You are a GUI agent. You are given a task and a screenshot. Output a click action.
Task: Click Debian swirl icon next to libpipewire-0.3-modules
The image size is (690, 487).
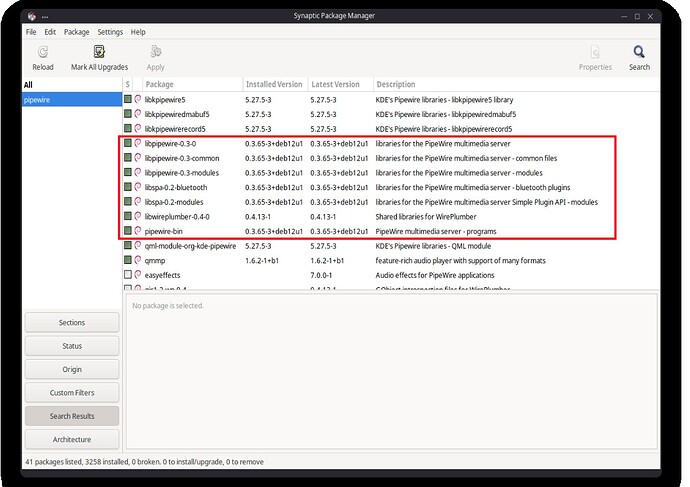pos(138,172)
